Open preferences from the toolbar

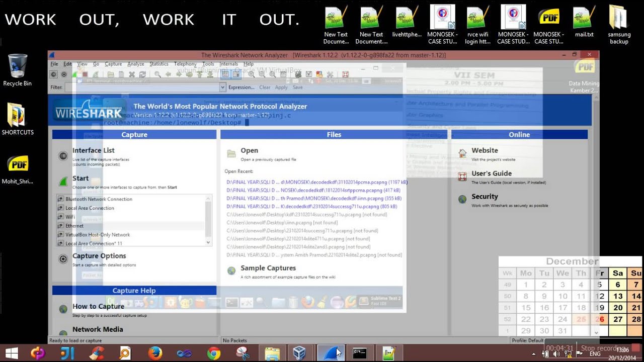(330, 74)
